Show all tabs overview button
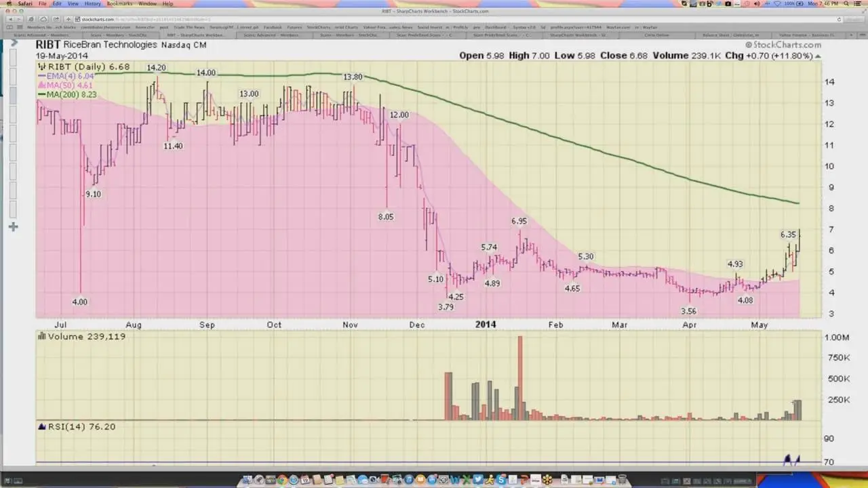This screenshot has height=488, width=868. point(861,35)
